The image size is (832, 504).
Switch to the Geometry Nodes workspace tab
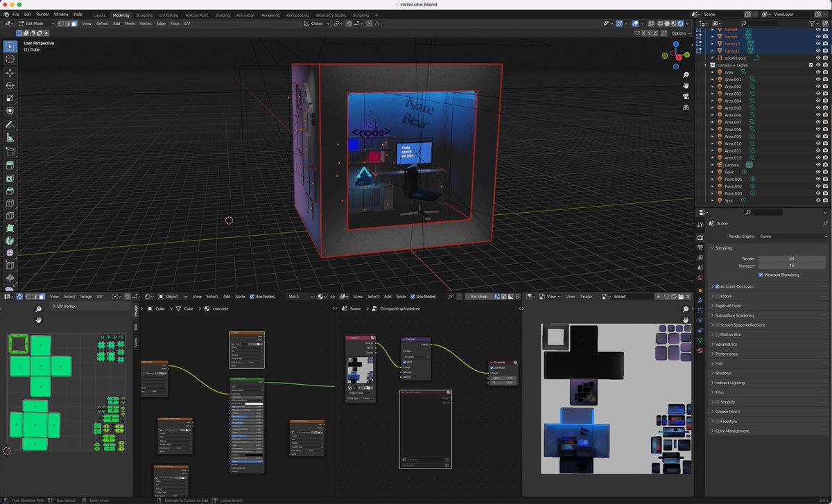tap(331, 15)
